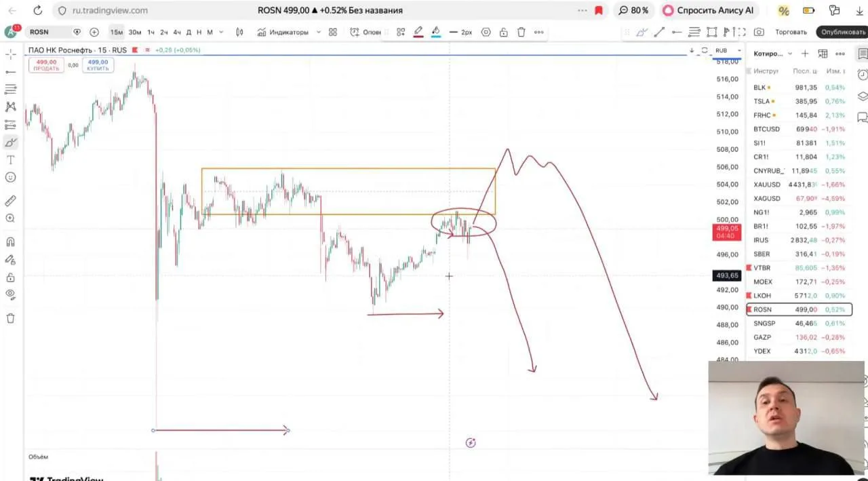
Task: Reload the browser page
Action: 37,11
